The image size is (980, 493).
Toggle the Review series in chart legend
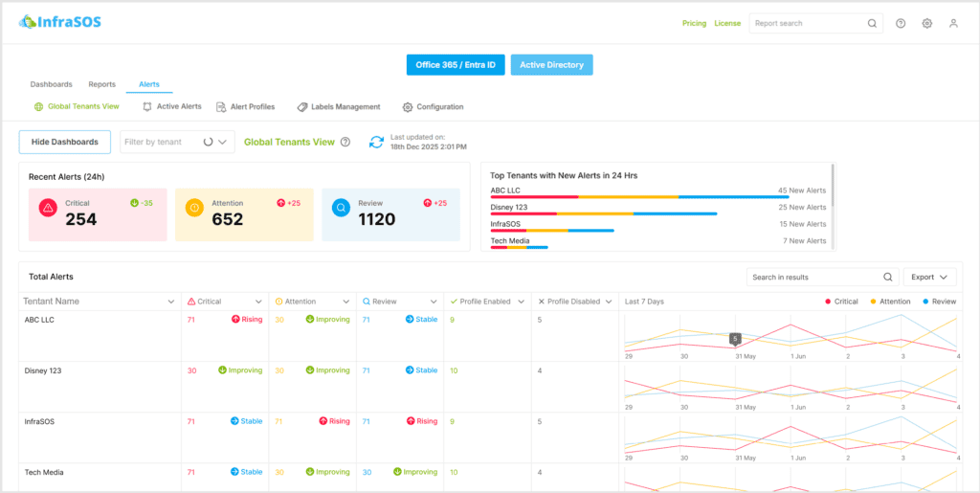click(x=939, y=302)
